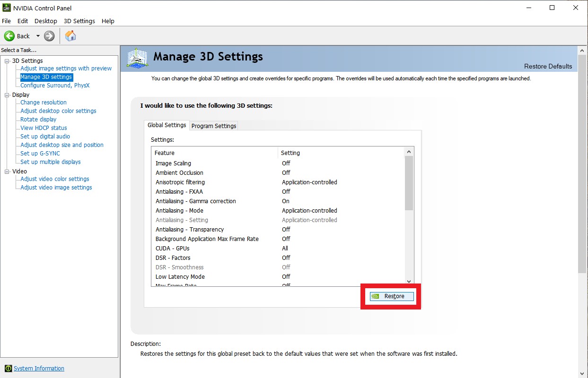Click Restore Defaults in the header

pyautogui.click(x=548, y=66)
